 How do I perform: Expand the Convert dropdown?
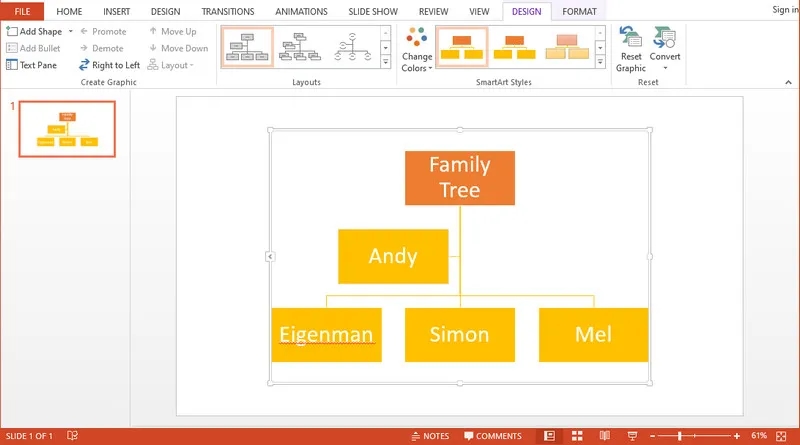(665, 50)
